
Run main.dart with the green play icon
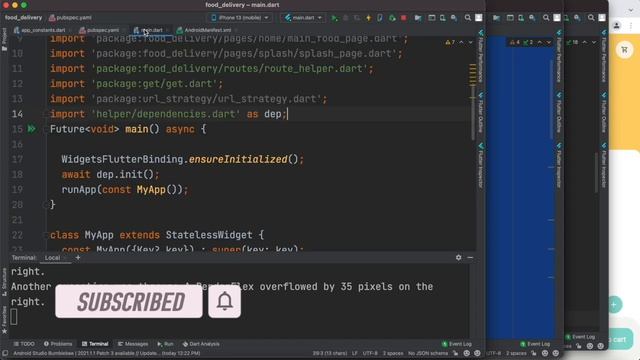coord(335,18)
